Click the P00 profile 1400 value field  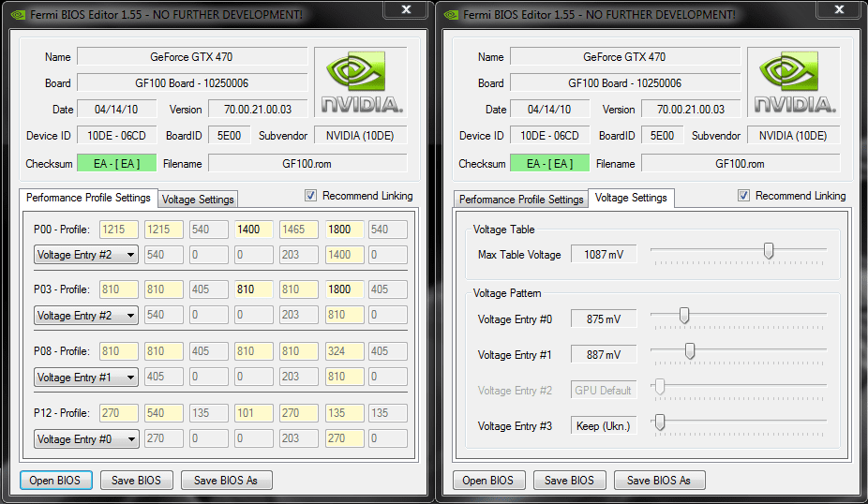pyautogui.click(x=253, y=229)
